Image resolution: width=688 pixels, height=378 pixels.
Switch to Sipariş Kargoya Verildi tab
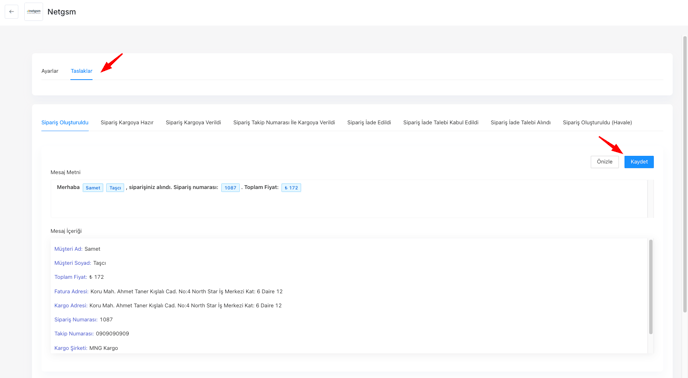(x=193, y=122)
